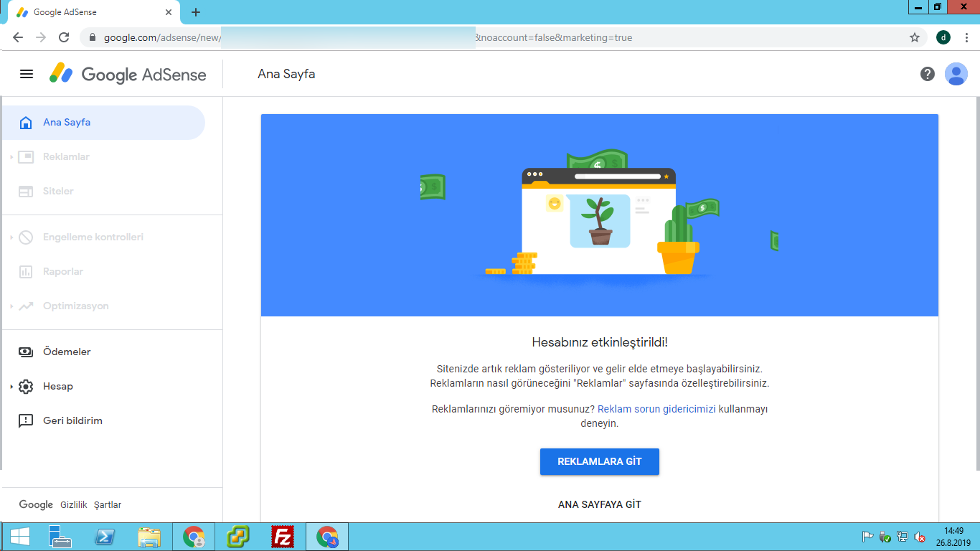Open the AdSense help question mark icon

pos(928,74)
